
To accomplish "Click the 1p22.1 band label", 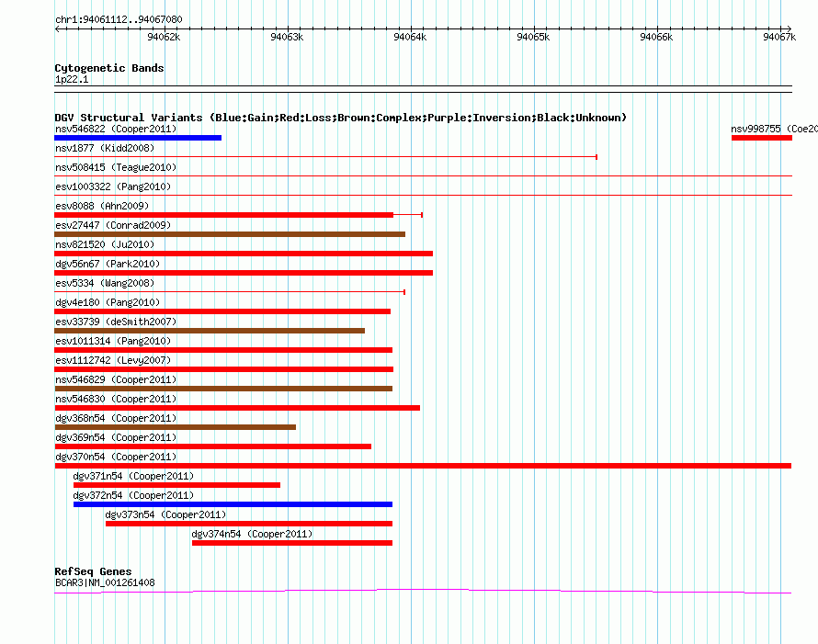I will pyautogui.click(x=72, y=79).
